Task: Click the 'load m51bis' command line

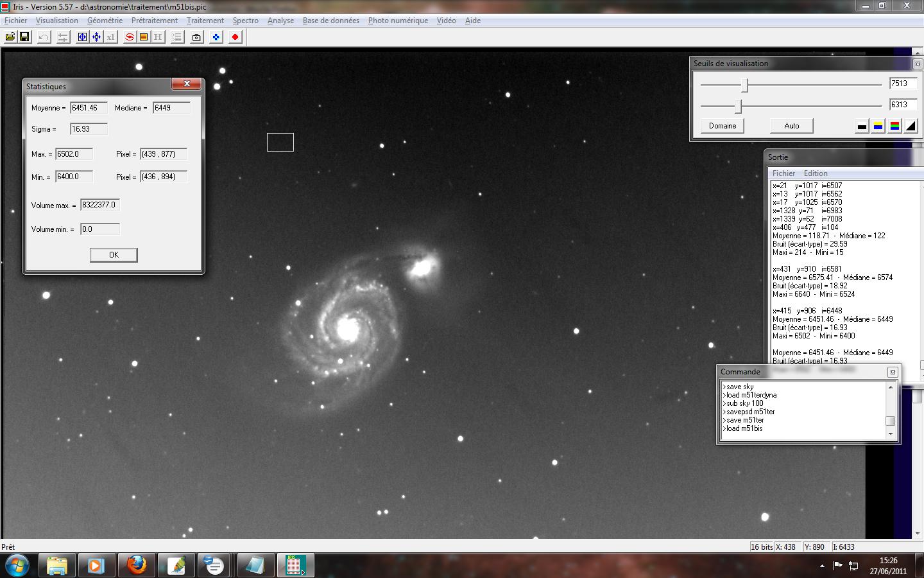Action: 742,428
